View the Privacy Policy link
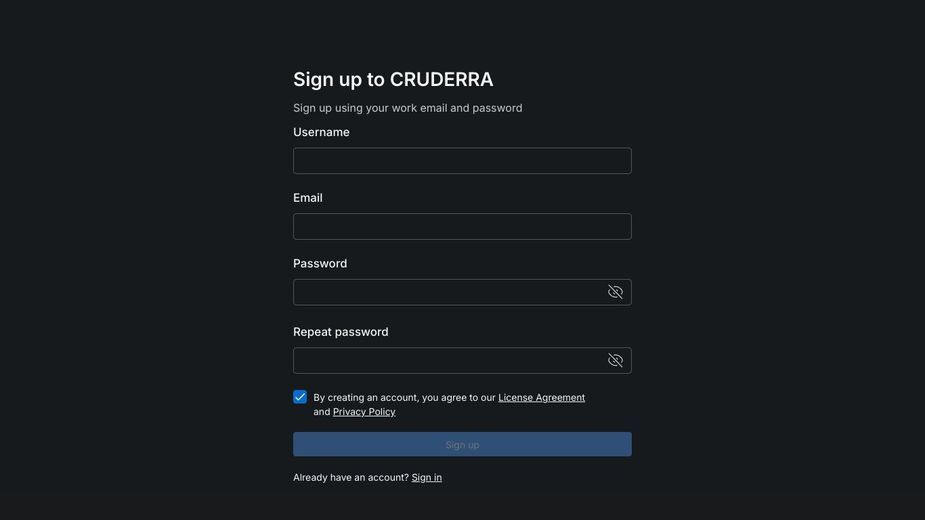 (364, 412)
